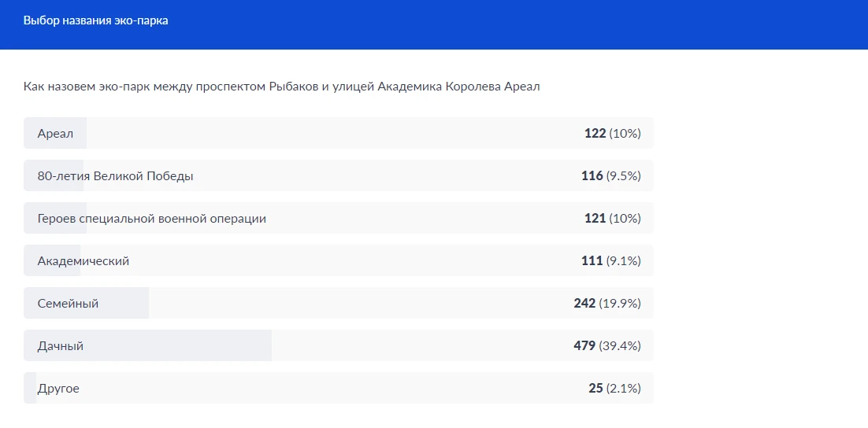Click the 25 (2.1%) vote count
Viewport: 868px width, 428px height.
614,389
